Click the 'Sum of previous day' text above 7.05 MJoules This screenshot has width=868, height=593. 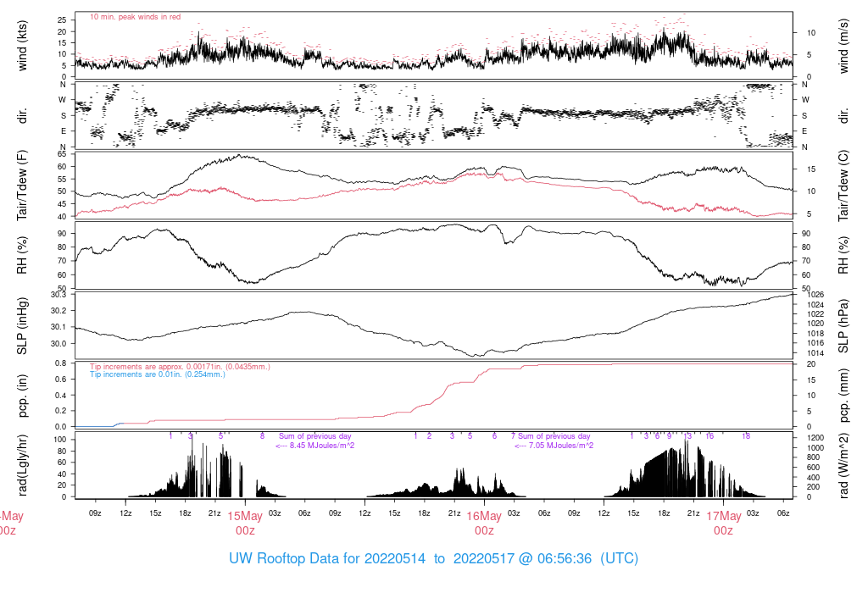554,436
